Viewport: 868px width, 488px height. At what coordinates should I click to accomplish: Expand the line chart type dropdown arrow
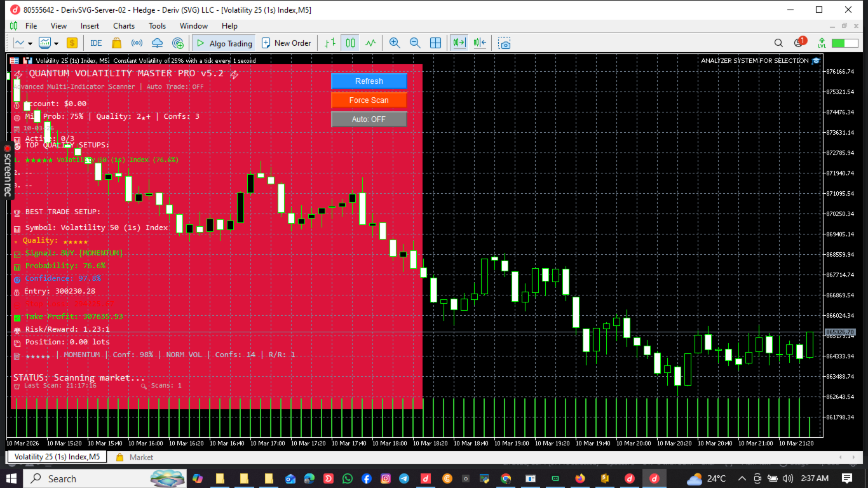coord(30,44)
